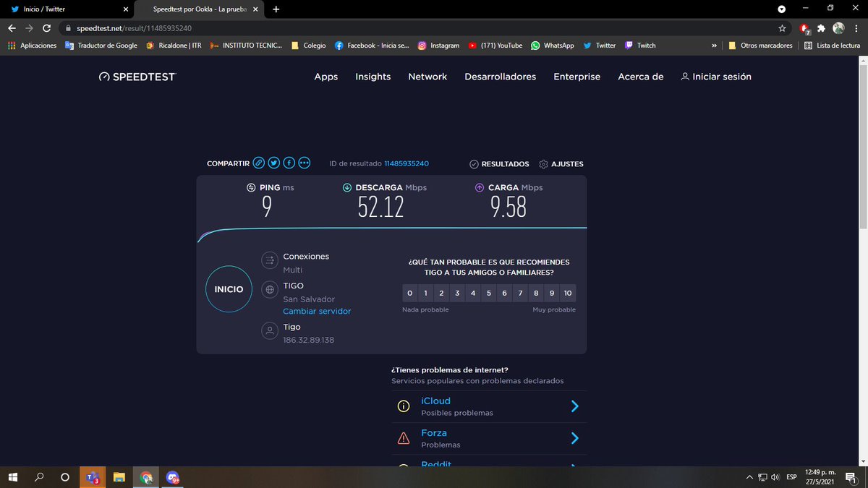Click the address bar URL
Screen dimensions: 868x488
[x=134, y=28]
